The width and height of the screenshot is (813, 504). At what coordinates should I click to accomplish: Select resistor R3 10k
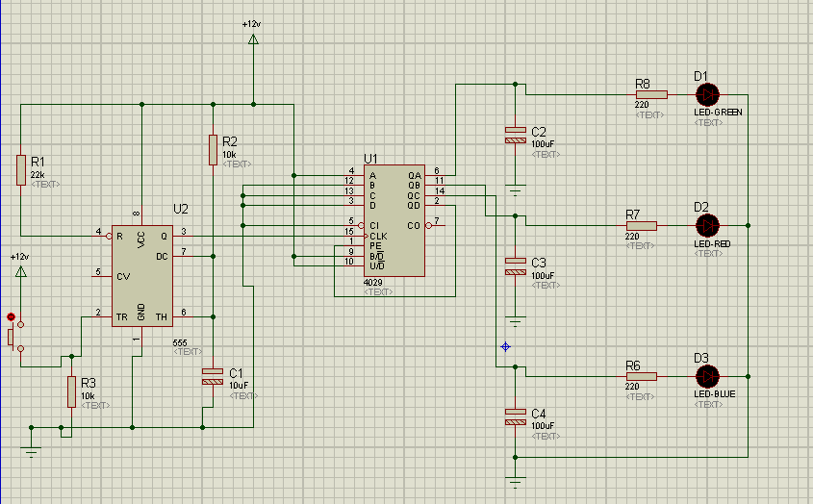71,391
